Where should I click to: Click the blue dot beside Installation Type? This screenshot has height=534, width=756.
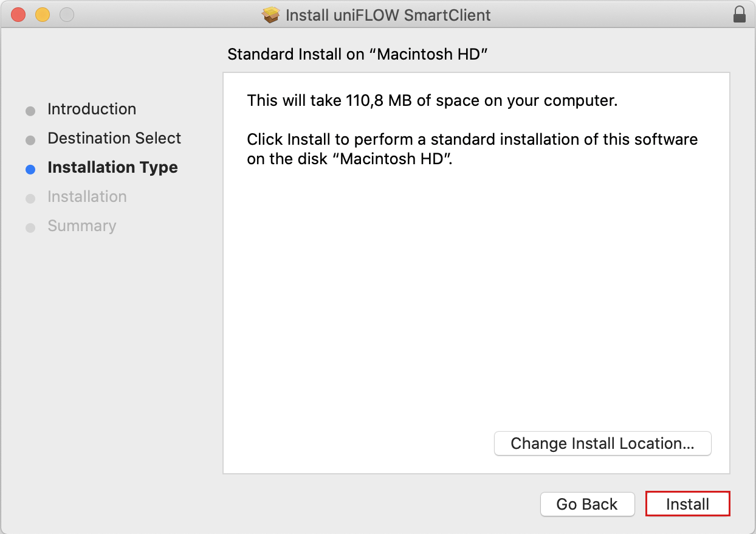(x=30, y=168)
